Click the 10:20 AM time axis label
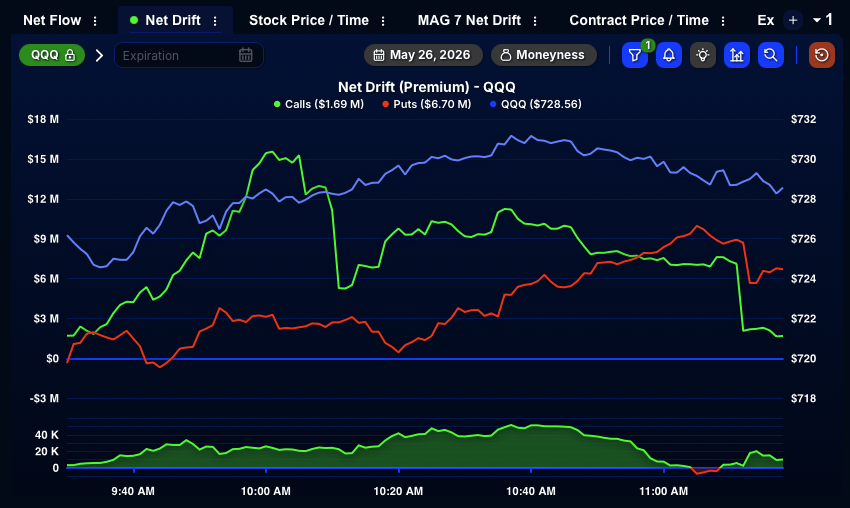This screenshot has height=508, width=850. click(398, 491)
